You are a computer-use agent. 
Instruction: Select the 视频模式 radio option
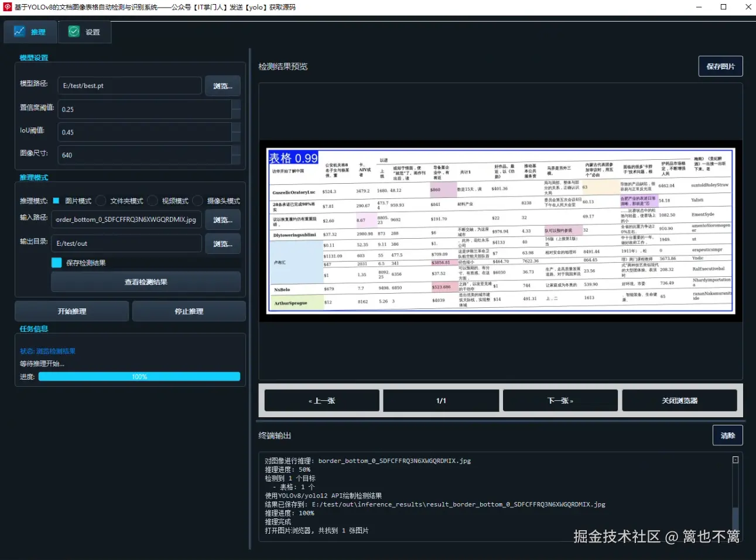coord(169,201)
